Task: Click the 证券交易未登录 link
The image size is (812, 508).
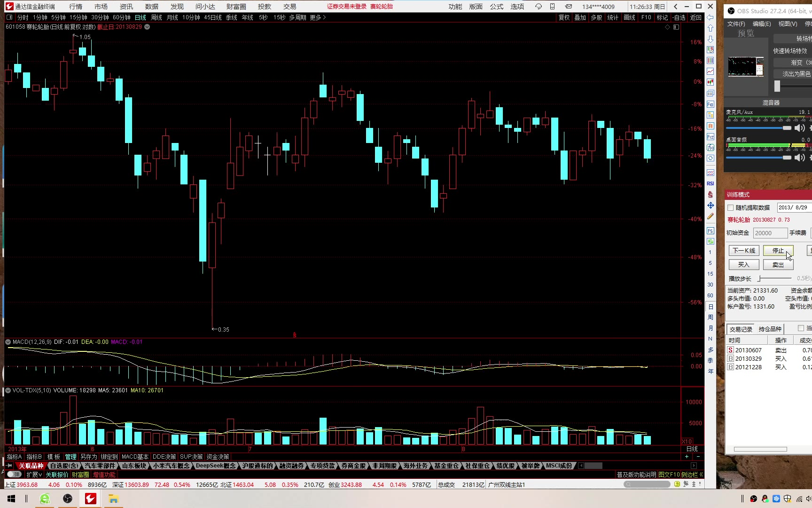Action: (x=347, y=7)
